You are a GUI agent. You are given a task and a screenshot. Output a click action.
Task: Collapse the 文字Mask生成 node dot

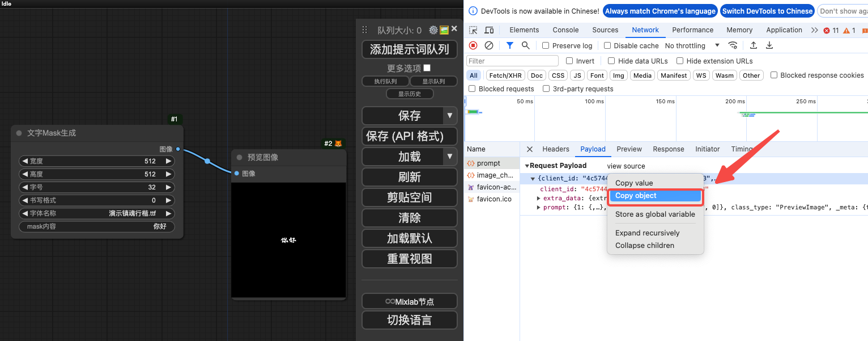[19, 133]
